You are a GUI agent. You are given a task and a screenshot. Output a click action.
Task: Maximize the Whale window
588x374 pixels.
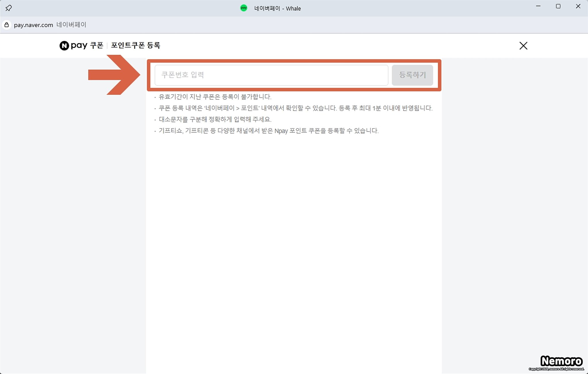(558, 6)
